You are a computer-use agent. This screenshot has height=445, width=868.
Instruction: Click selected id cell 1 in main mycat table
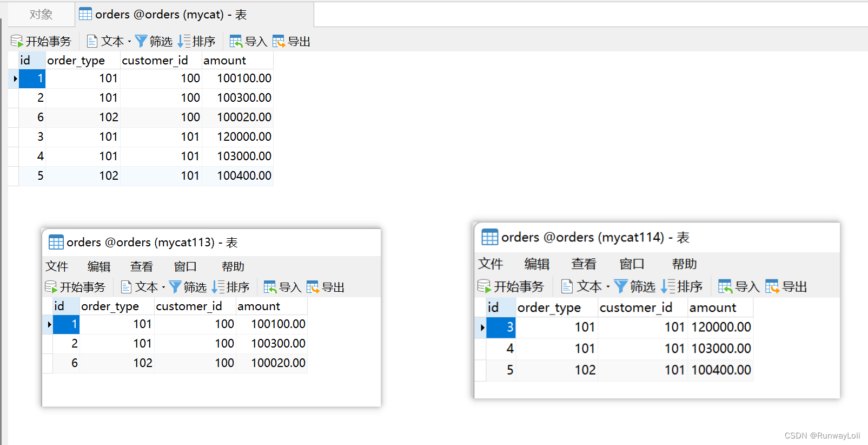tap(32, 78)
